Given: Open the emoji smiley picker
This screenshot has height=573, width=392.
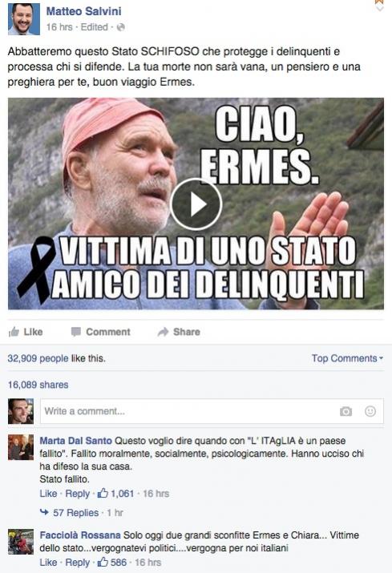Looking at the screenshot, I should pyautogui.click(x=370, y=411).
